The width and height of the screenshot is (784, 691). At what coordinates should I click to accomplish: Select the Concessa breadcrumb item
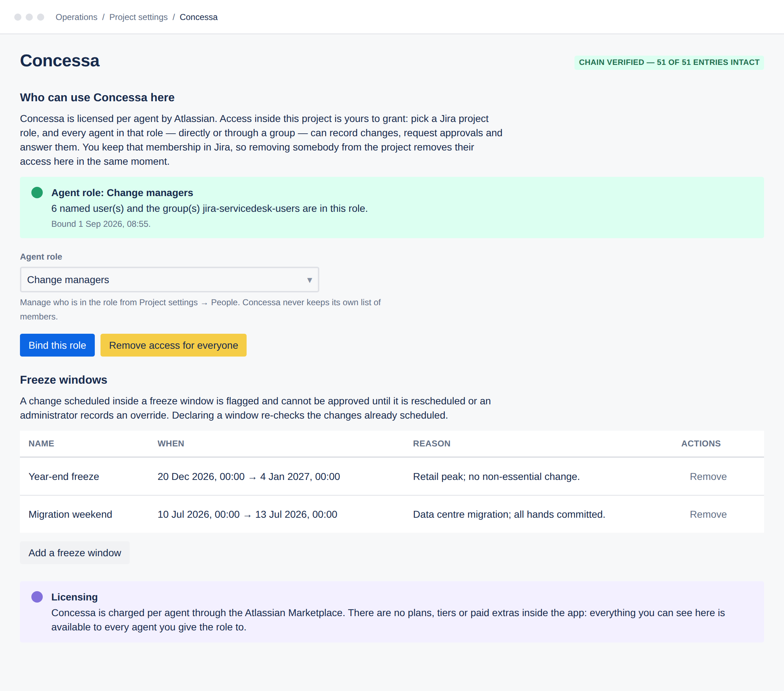[198, 17]
